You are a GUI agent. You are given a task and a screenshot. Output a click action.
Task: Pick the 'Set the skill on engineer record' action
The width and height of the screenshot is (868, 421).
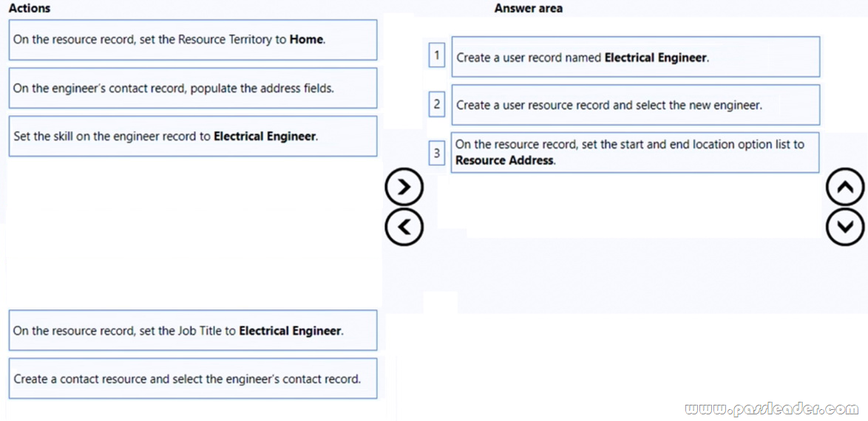(192, 137)
